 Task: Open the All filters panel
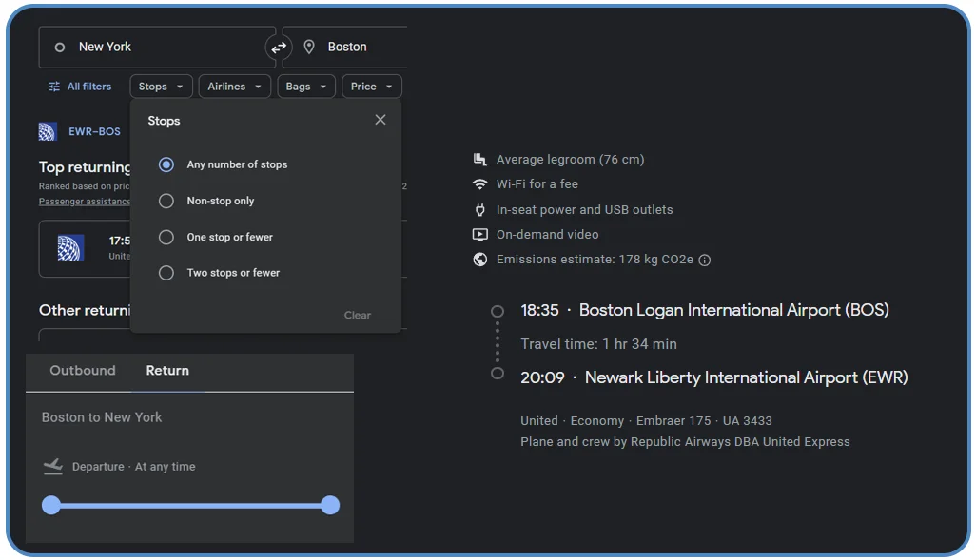80,86
